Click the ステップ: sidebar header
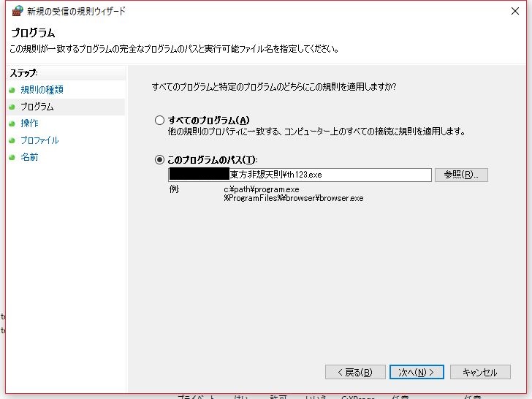 coord(23,73)
